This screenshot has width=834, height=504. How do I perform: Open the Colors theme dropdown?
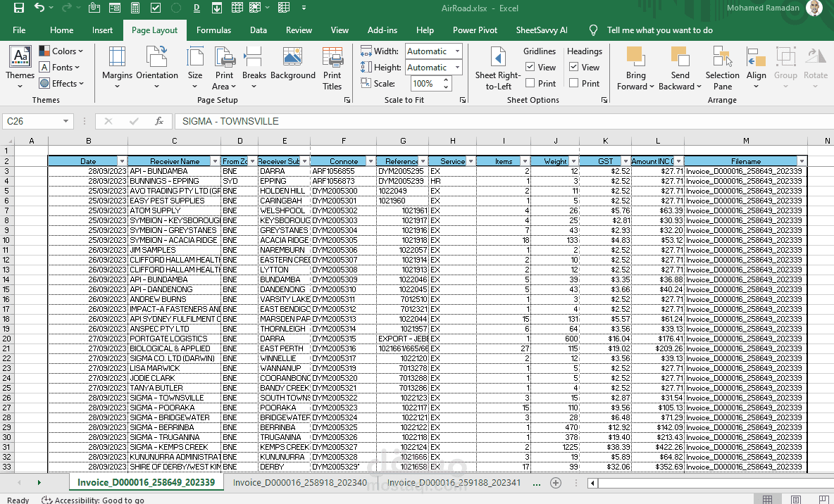[61, 51]
